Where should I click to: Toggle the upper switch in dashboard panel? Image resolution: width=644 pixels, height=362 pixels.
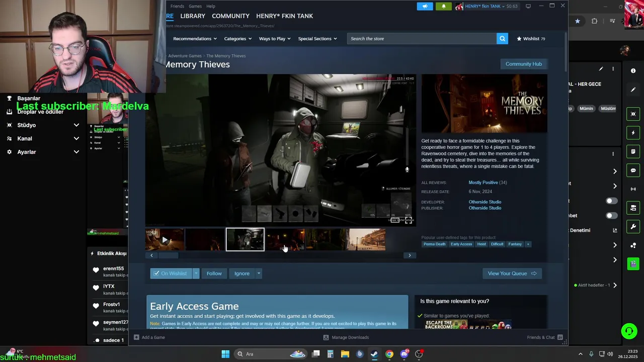611,201
